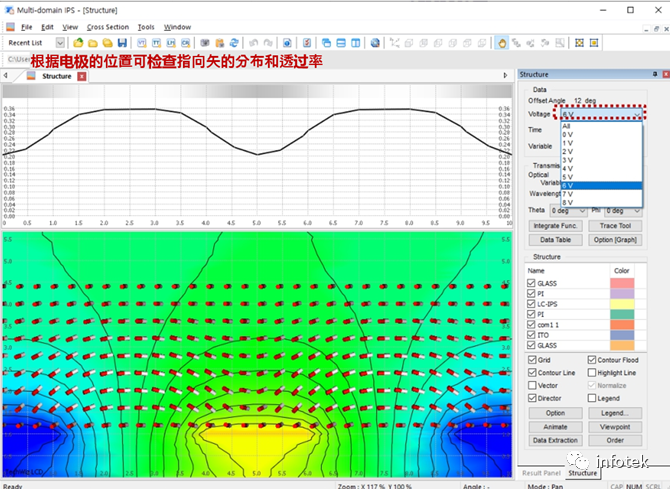Click the cascade windows icon

(x=326, y=43)
